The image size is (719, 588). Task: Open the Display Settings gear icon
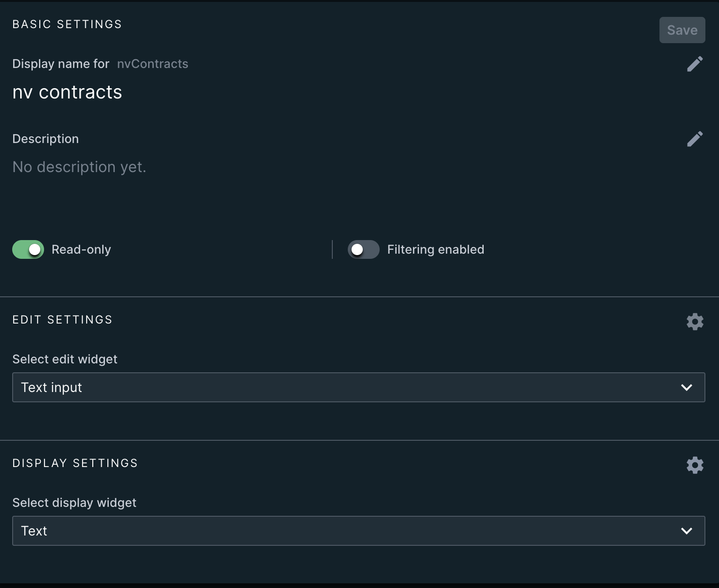(x=695, y=465)
